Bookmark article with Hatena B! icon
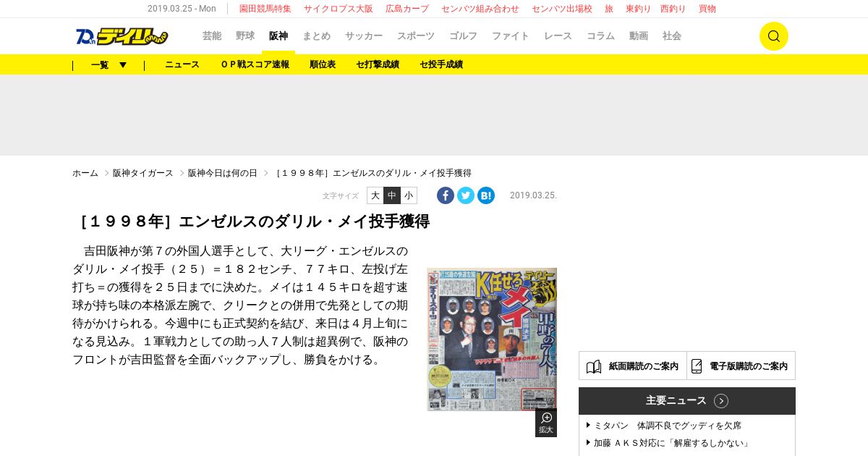The image size is (868, 456). (486, 195)
